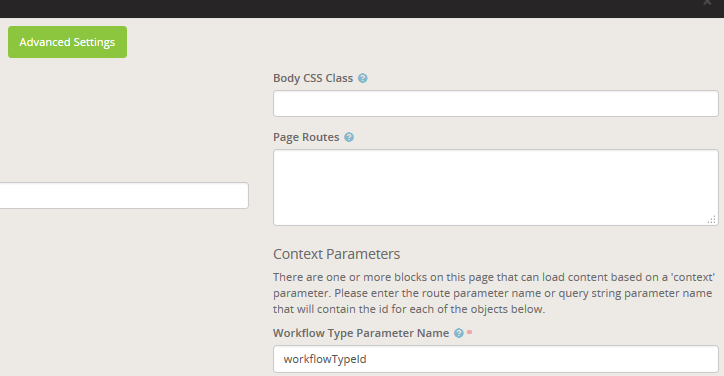Click the Page Routes label
This screenshot has width=724, height=376.
[x=306, y=137]
